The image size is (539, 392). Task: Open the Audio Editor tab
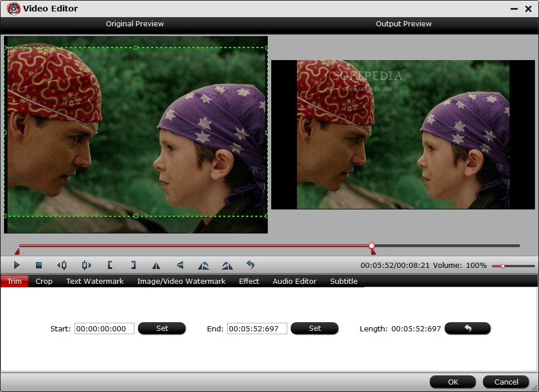(295, 282)
